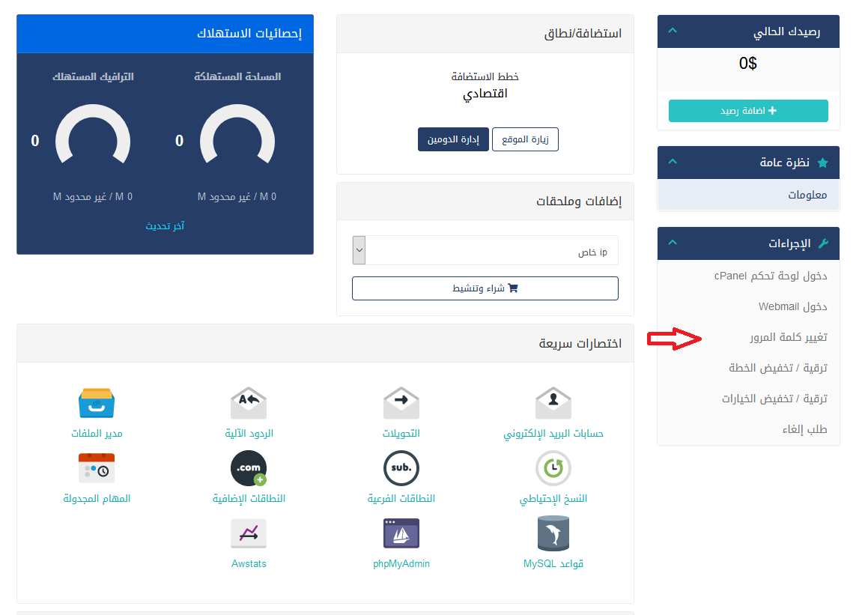868x615 pixels.
Task: Click the استضافة/نطاق panel heading
Action: point(583,33)
